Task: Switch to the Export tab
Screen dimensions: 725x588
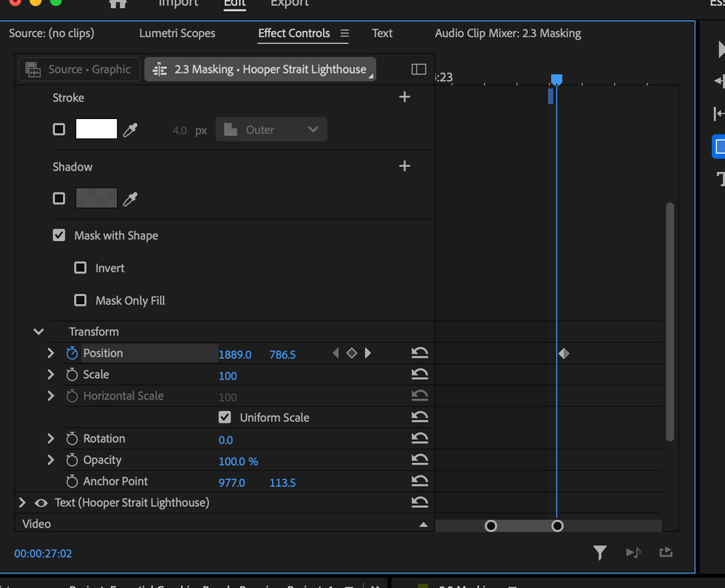Action: click(x=290, y=4)
